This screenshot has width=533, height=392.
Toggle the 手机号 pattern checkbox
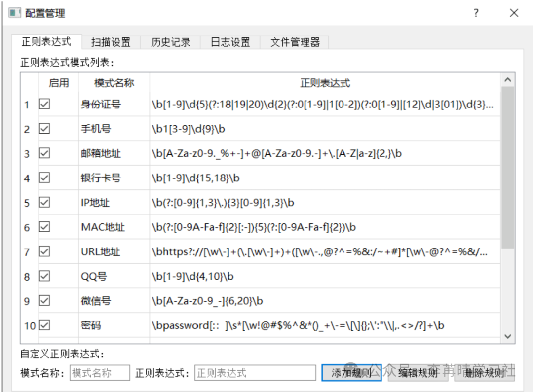click(44, 129)
